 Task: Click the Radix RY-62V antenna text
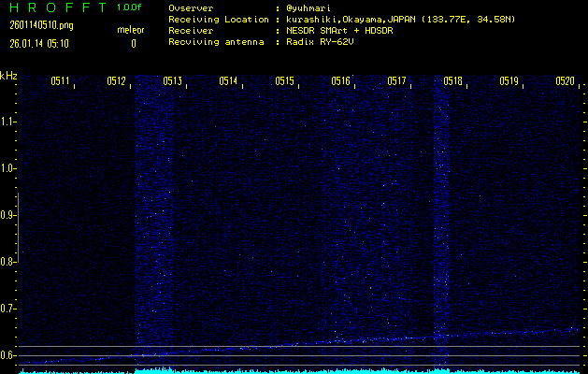(x=320, y=42)
